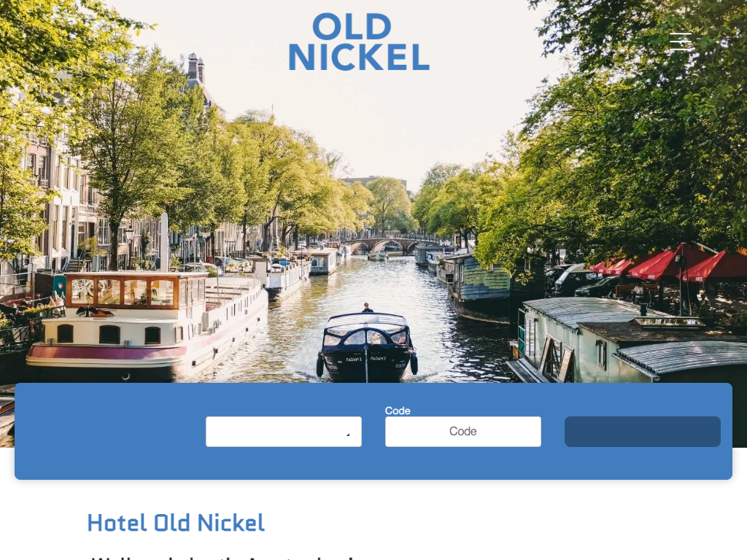This screenshot has width=747, height=560.
Task: Click the top line of the menu icon
Action: 681,34
